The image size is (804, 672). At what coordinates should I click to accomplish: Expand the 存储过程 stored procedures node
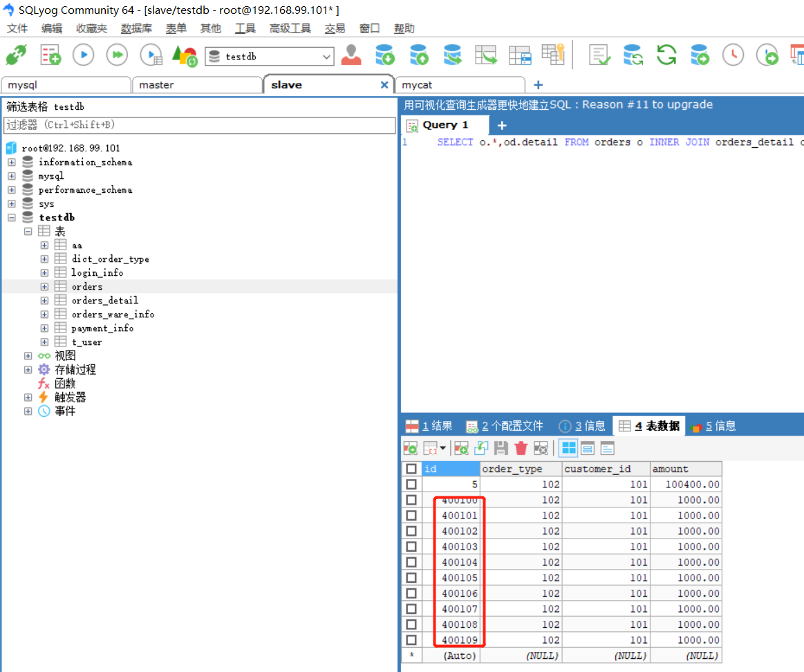point(28,370)
